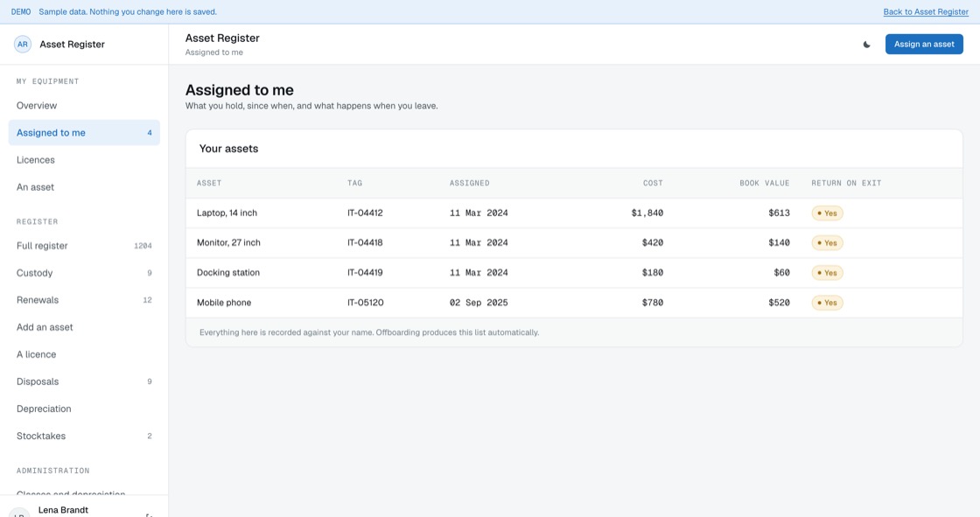Click tag IT-04419
980x517 pixels.
point(365,273)
